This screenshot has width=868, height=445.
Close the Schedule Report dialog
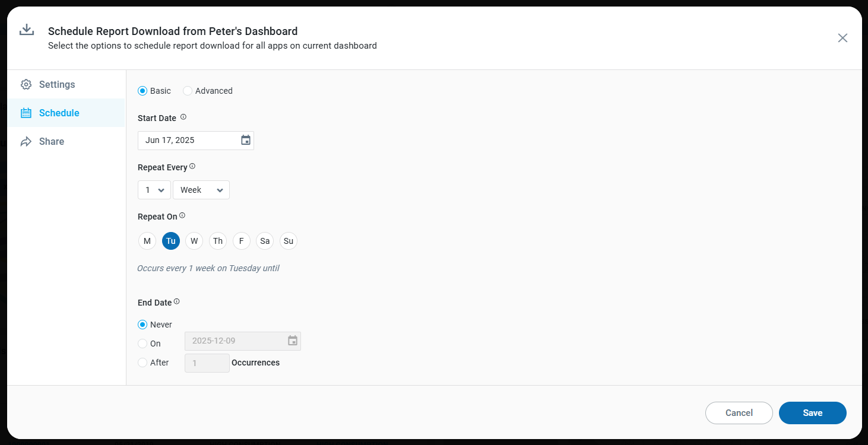click(842, 38)
